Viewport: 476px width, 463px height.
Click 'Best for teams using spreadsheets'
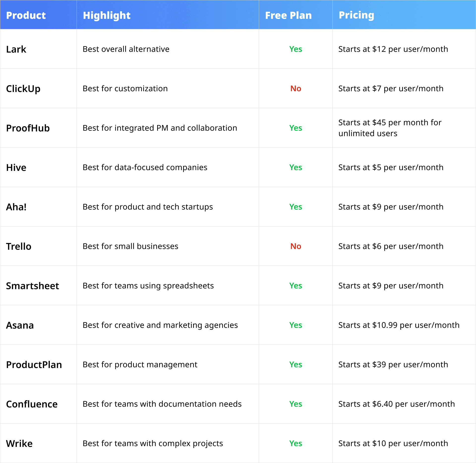[148, 286]
